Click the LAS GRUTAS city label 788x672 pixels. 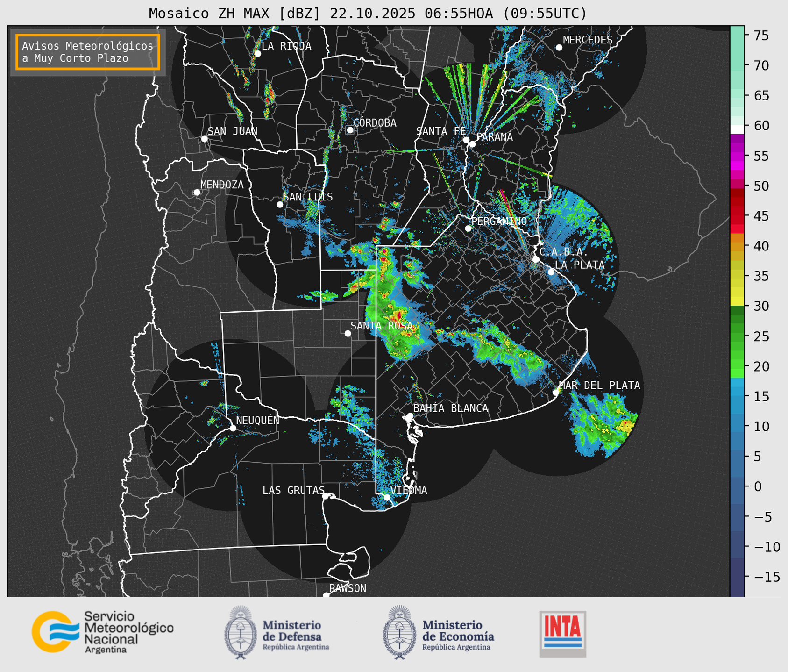[x=293, y=490]
